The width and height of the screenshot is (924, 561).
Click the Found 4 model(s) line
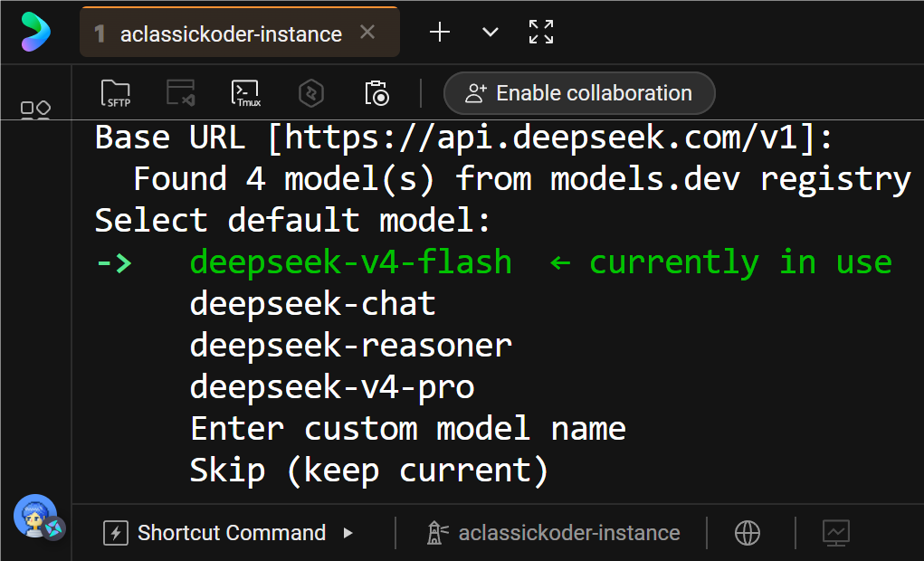pyautogui.click(x=522, y=179)
